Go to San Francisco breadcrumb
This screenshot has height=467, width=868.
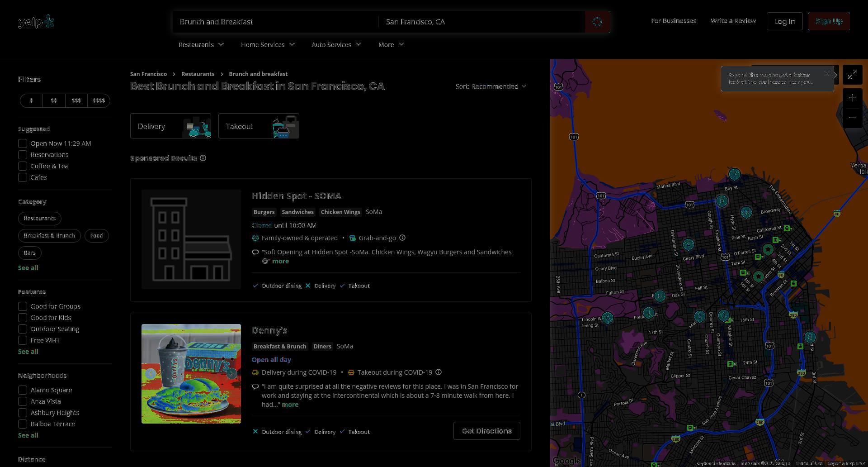pos(148,74)
